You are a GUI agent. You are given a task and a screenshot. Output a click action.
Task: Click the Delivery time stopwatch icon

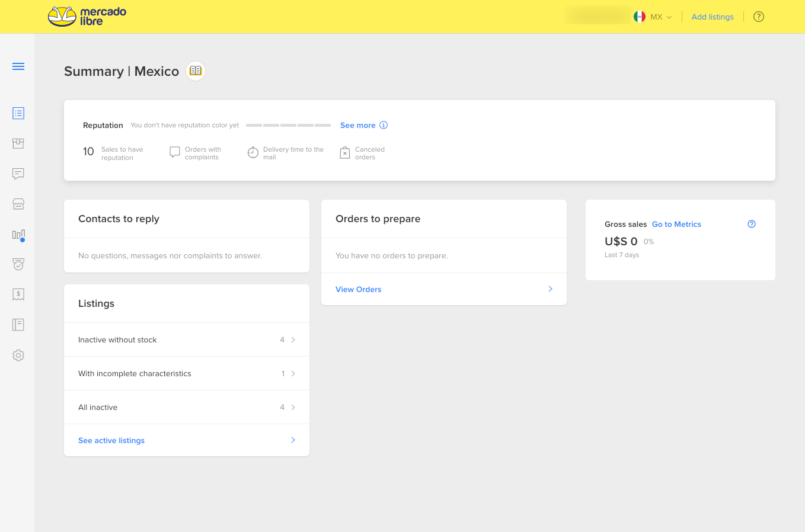[253, 152]
